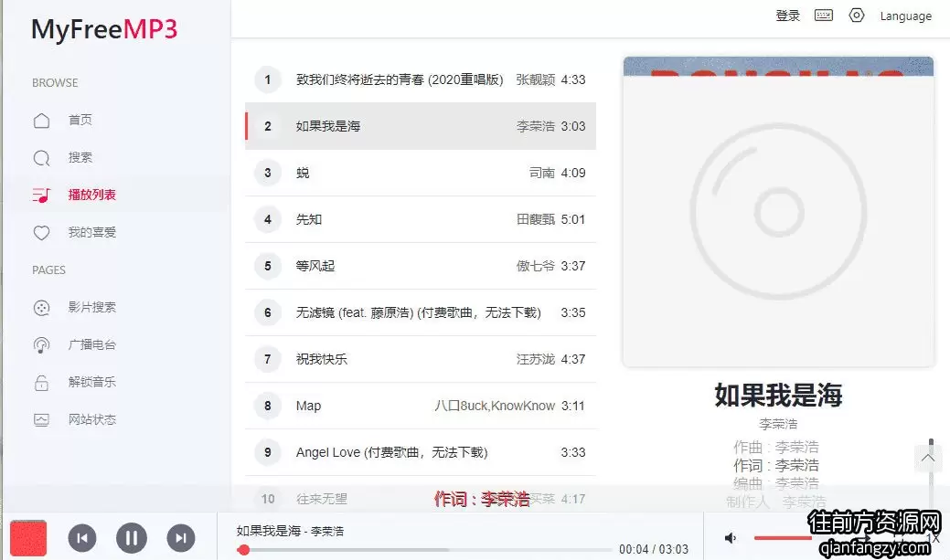Screen dimensions: 950x560
Task: Play track 3 蜕 by 司南
Action: click(421, 173)
